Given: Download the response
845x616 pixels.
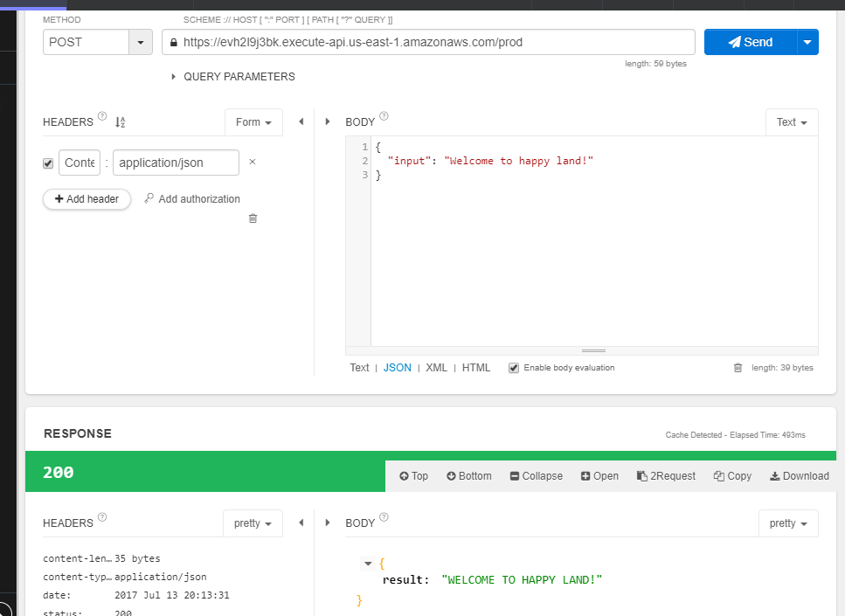Looking at the screenshot, I should click(x=800, y=476).
